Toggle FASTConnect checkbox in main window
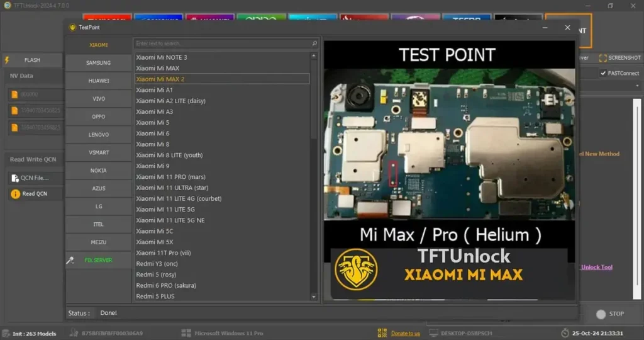The image size is (644, 340). coord(603,73)
